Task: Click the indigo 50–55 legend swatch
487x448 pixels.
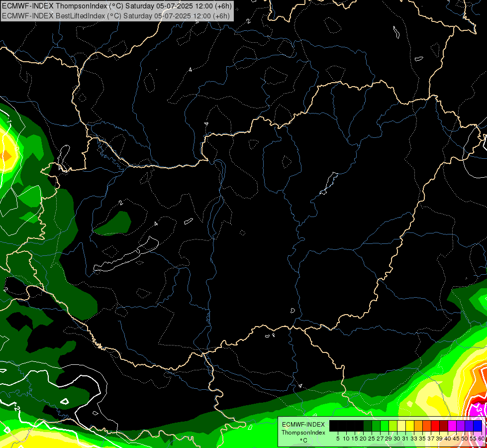Action: pyautogui.click(x=469, y=426)
